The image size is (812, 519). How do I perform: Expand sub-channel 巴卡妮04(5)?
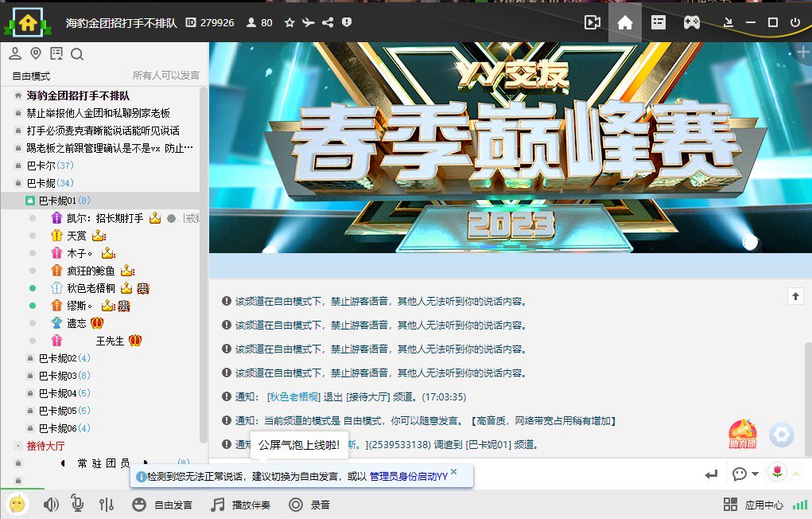(x=64, y=393)
